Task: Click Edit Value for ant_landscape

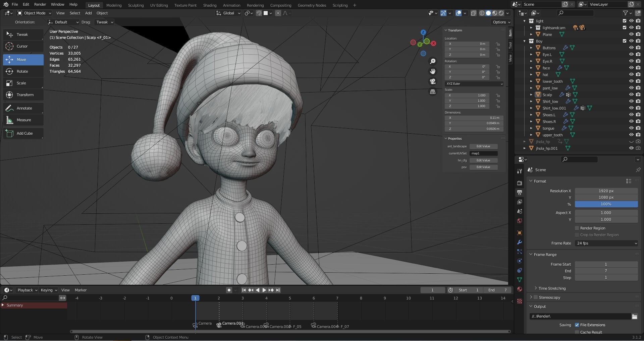Action: (x=483, y=146)
